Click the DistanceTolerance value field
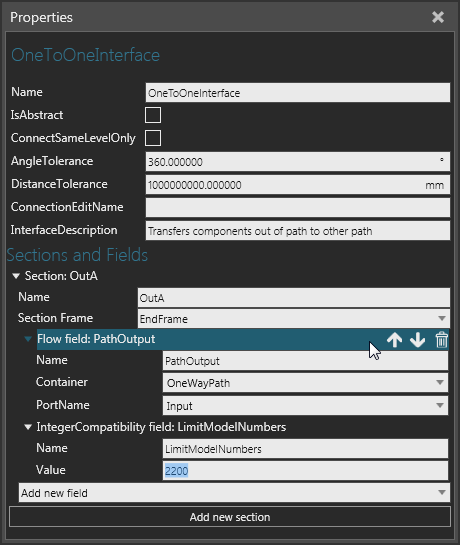Image resolution: width=460 pixels, height=545 pixels. 298,184
